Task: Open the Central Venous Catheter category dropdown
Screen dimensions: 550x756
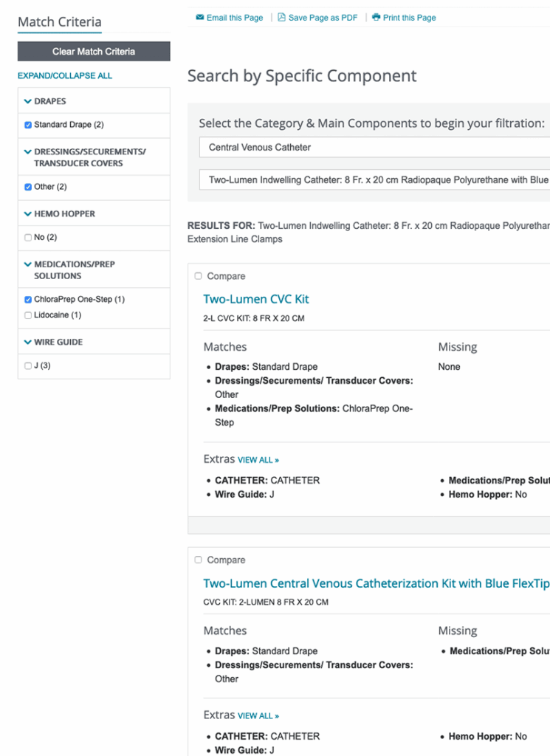Action: pyautogui.click(x=374, y=147)
